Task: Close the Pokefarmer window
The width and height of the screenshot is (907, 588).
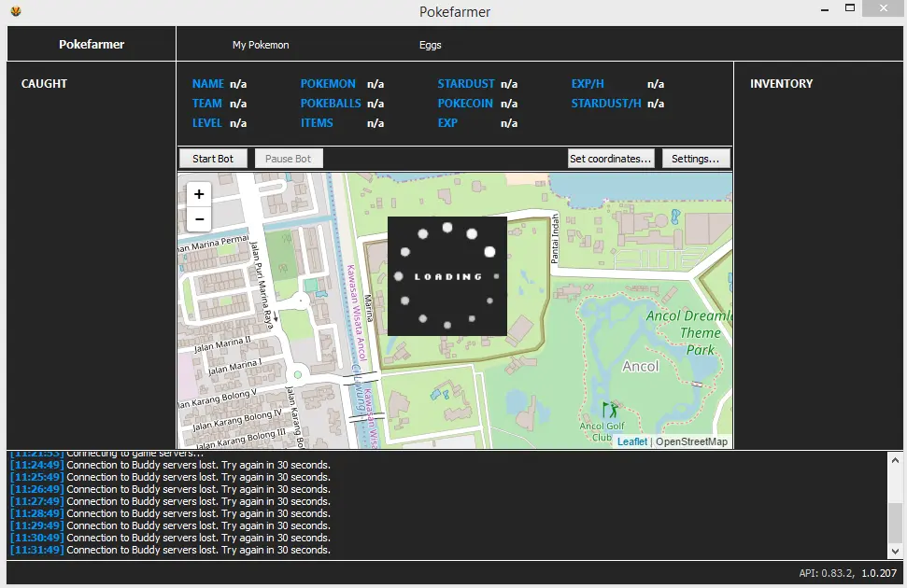Action: [884, 8]
